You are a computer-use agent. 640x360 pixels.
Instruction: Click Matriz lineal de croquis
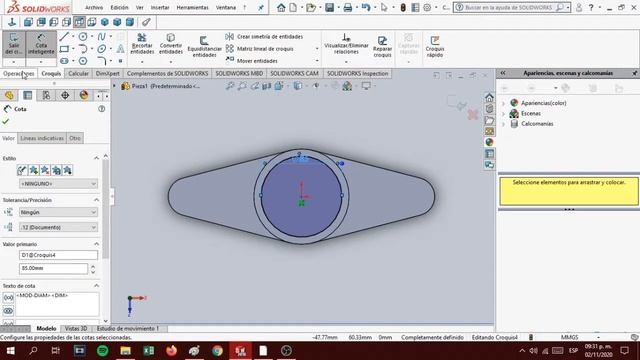tap(260, 49)
